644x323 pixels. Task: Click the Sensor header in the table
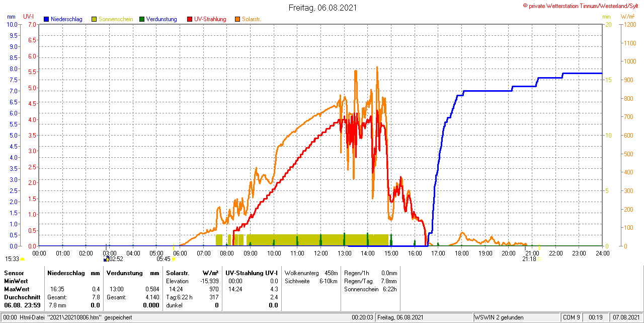coord(14,273)
